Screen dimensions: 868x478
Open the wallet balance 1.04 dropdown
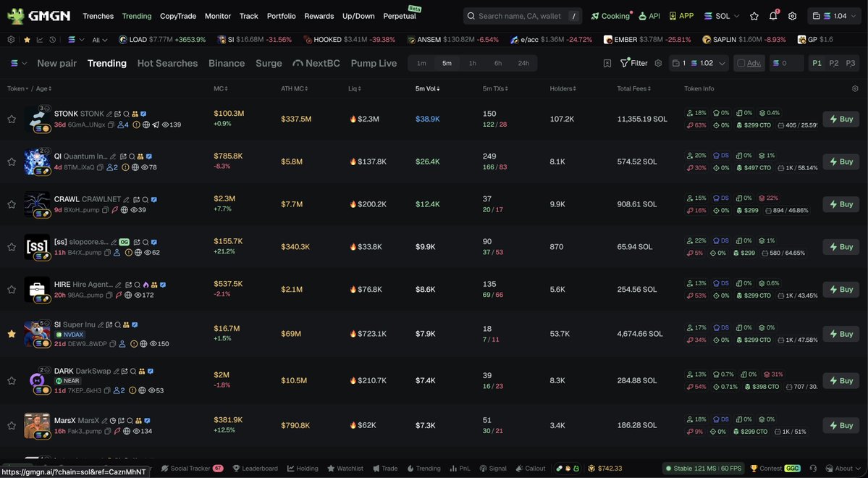tap(834, 16)
